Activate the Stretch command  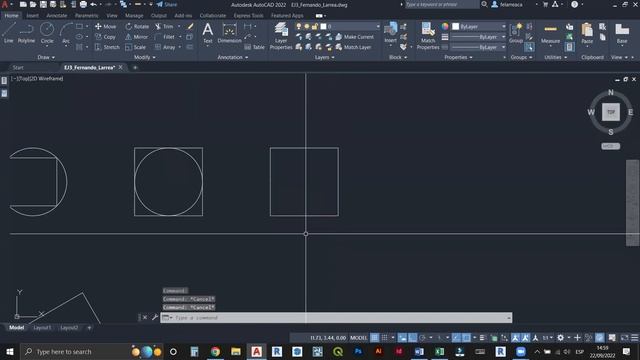107,47
